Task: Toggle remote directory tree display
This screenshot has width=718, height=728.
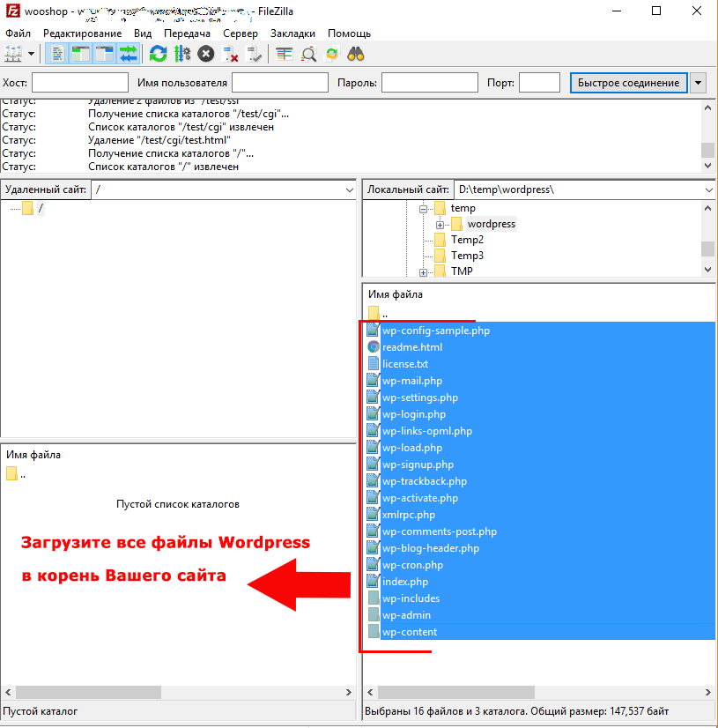Action: [x=105, y=55]
